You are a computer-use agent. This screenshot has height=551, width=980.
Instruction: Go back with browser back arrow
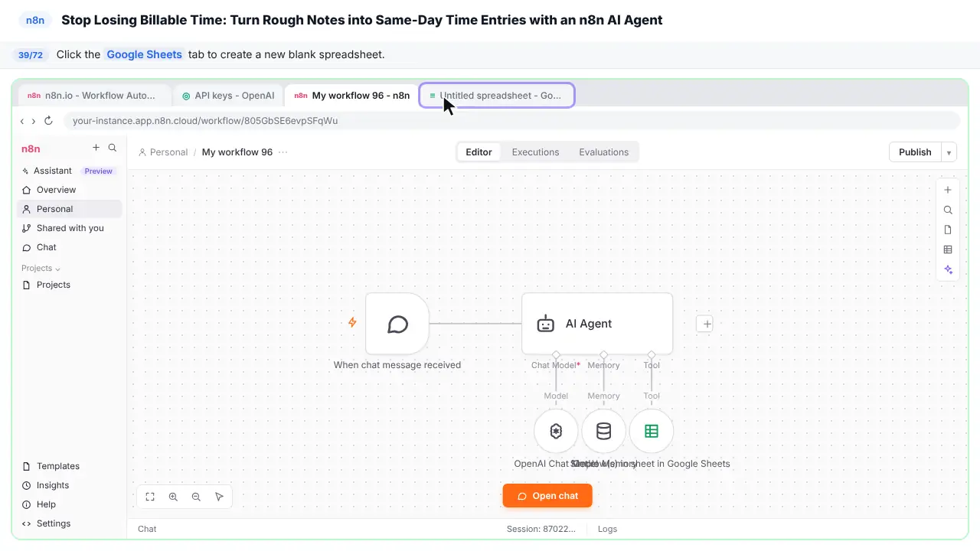(x=22, y=121)
